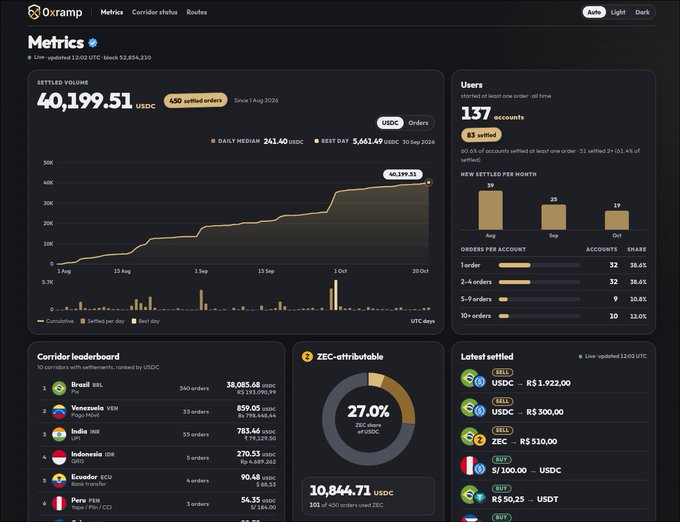Click the Peru flag icon on S/ 100.00 row
This screenshot has height=522, width=680.
click(468, 465)
